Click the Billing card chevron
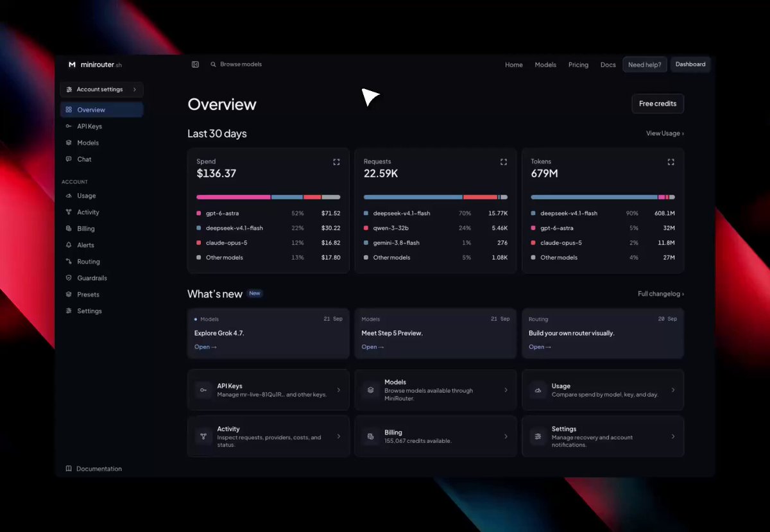The height and width of the screenshot is (532, 770). click(506, 436)
